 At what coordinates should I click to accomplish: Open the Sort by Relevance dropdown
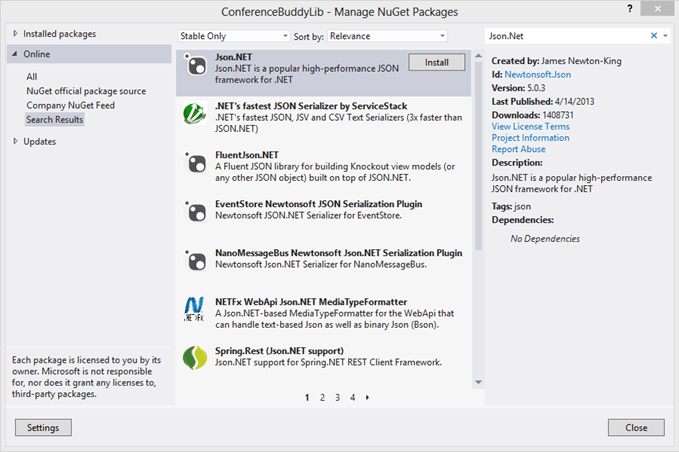click(x=388, y=36)
